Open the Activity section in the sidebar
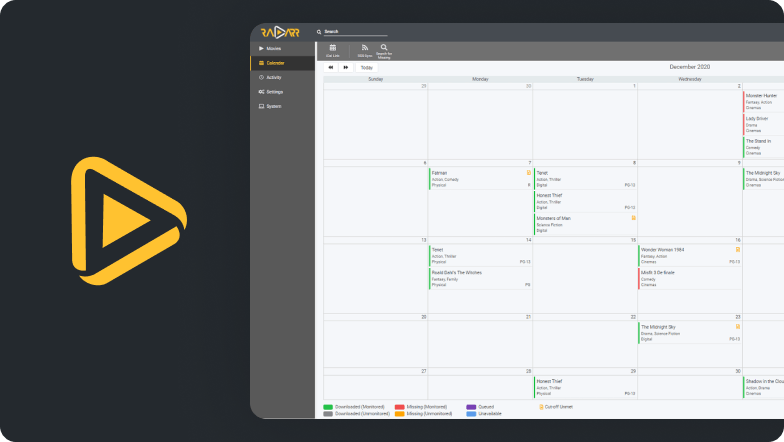The height and width of the screenshot is (442, 784). [273, 77]
